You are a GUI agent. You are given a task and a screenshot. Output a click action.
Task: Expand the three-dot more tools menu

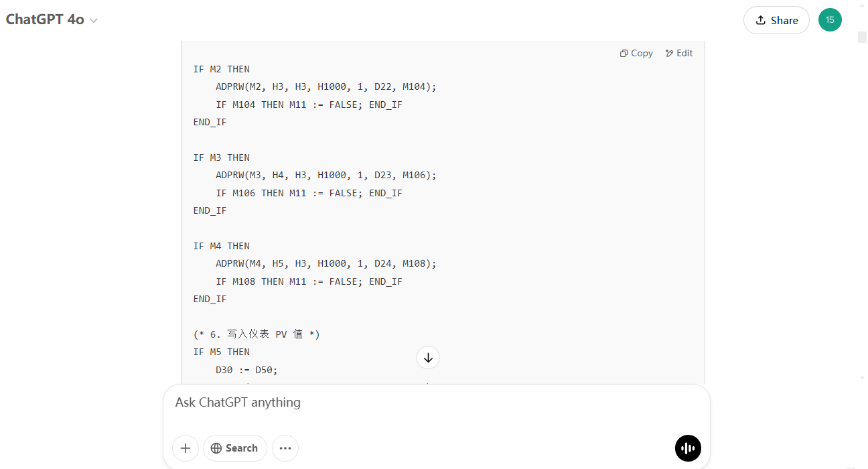tap(285, 448)
